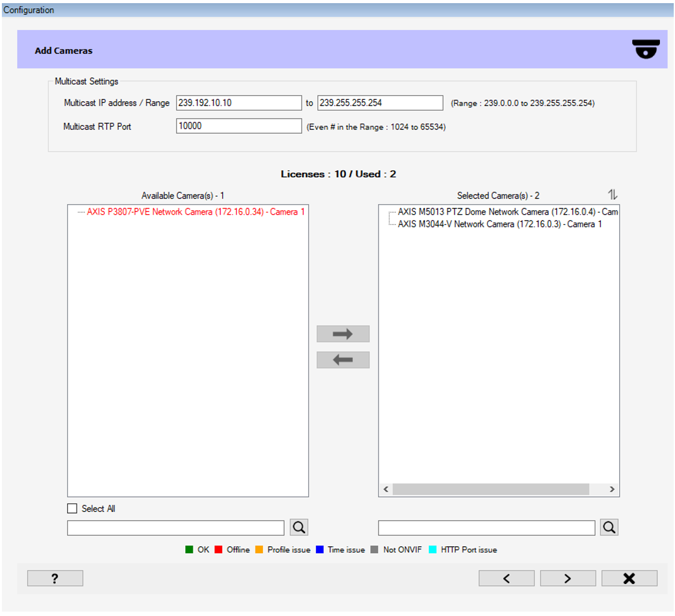Click the Multicast RTP Port field
The width and height of the screenshot is (675, 616).
pyautogui.click(x=239, y=126)
